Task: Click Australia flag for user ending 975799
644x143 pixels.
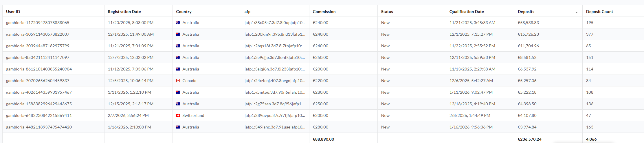Action: coord(178,46)
